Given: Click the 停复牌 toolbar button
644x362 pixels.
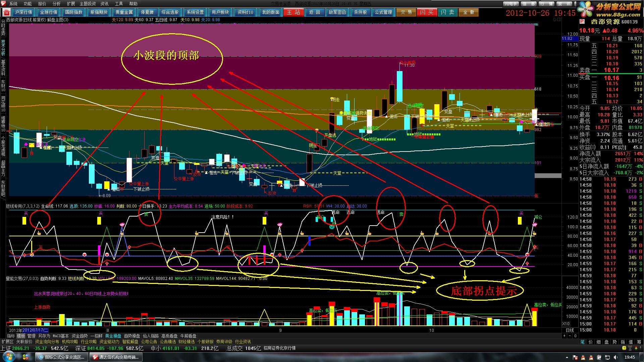Looking at the screenshot, I should pos(147,12).
